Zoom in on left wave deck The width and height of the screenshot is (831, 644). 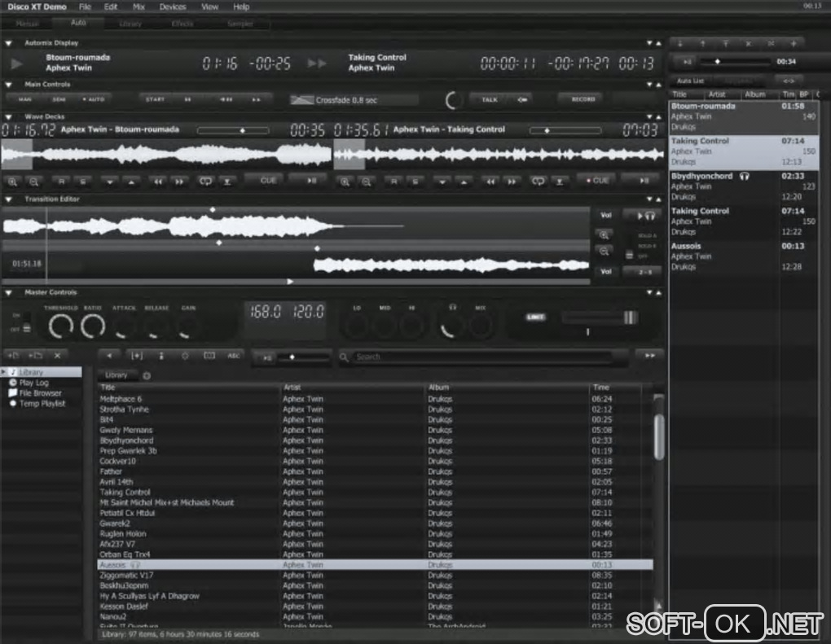coord(12,182)
